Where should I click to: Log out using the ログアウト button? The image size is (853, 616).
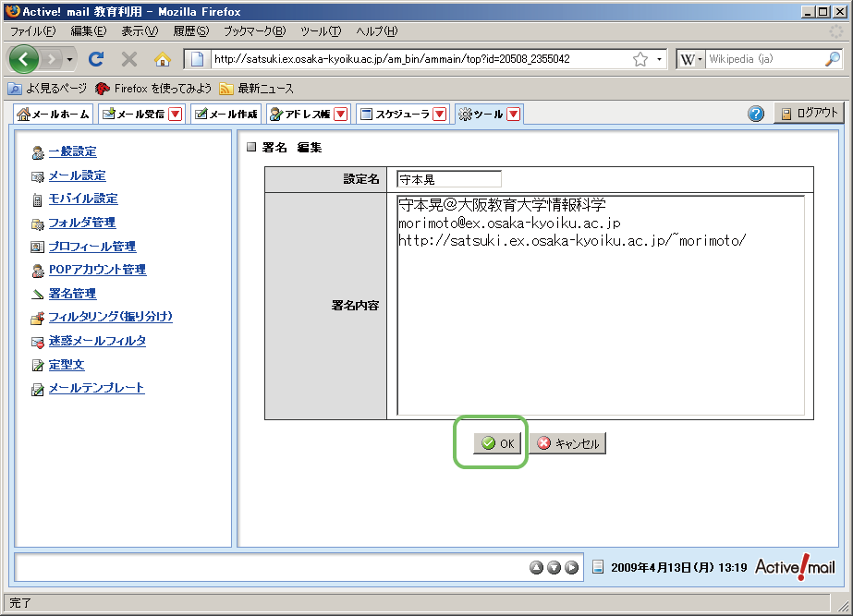[x=809, y=113]
